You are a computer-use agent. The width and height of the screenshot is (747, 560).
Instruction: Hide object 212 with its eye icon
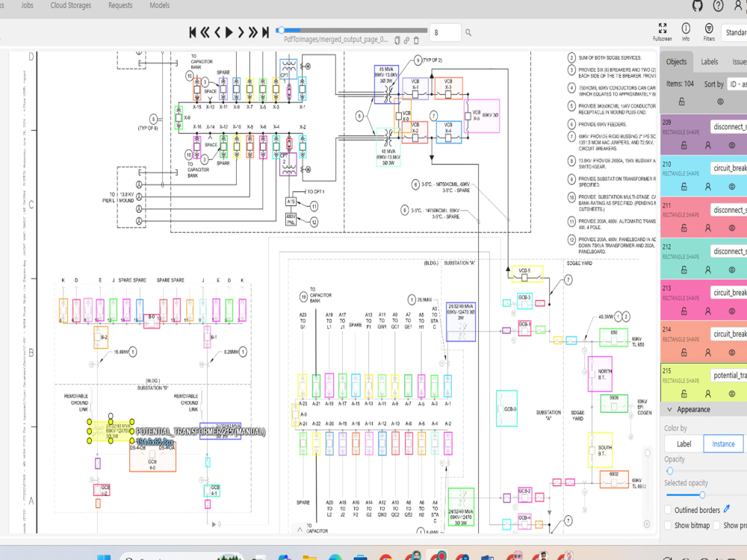[x=732, y=270]
